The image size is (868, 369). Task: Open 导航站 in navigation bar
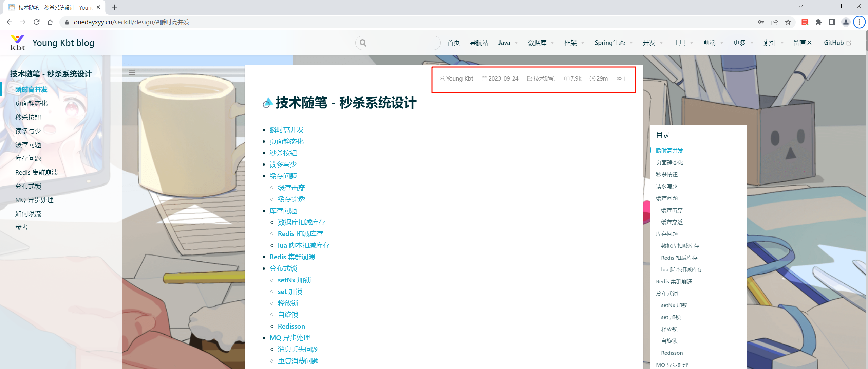[x=479, y=43]
